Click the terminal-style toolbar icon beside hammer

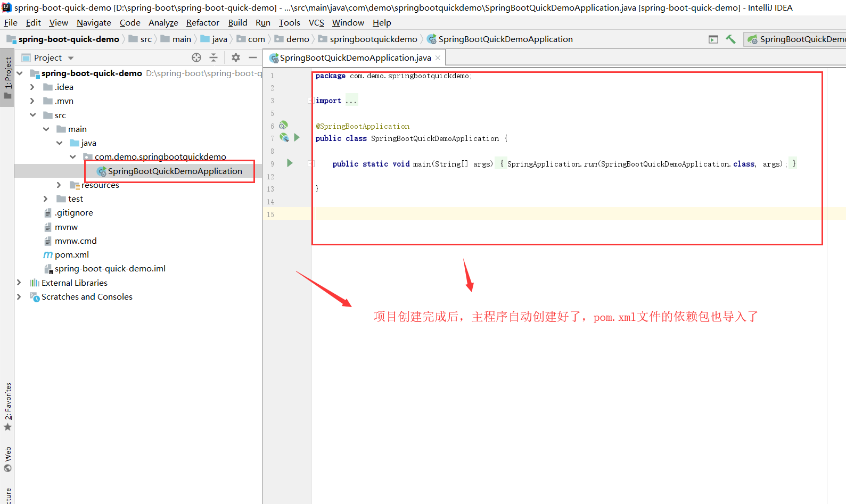tap(713, 39)
